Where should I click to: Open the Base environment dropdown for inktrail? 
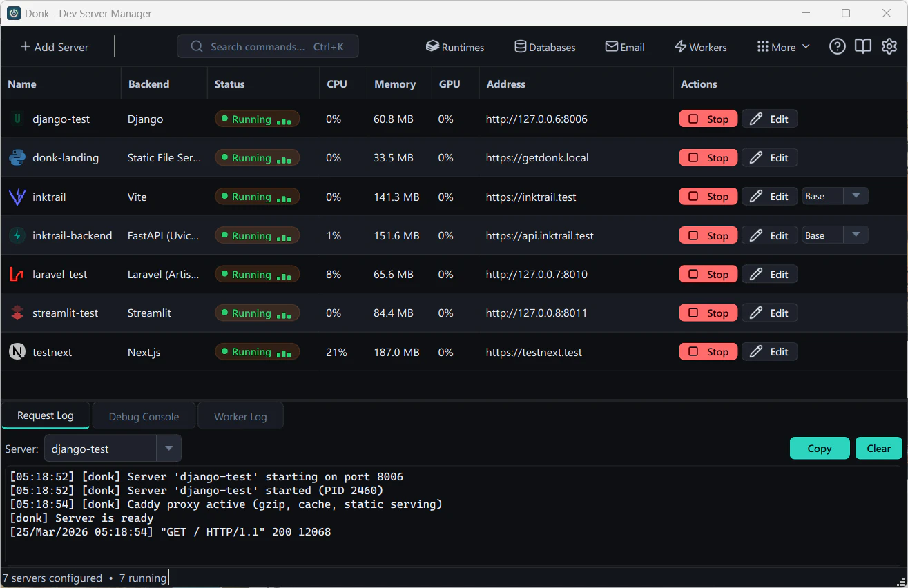pos(855,196)
